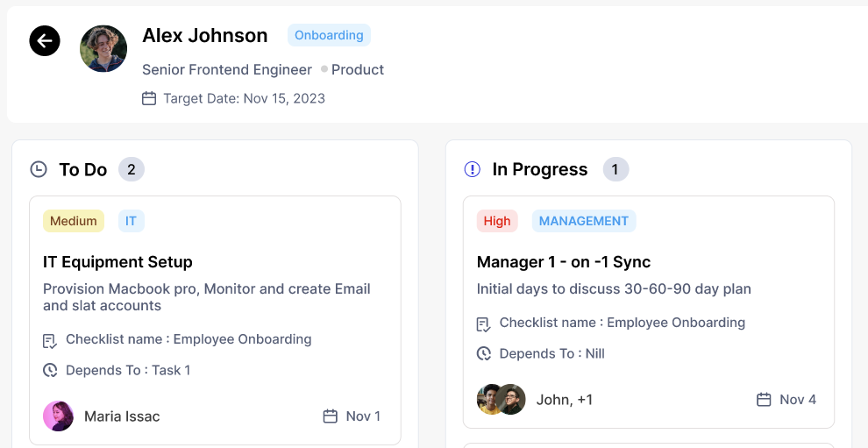Click the Provision Macbook pro description text
This screenshot has height=448, width=868.
coord(207,297)
